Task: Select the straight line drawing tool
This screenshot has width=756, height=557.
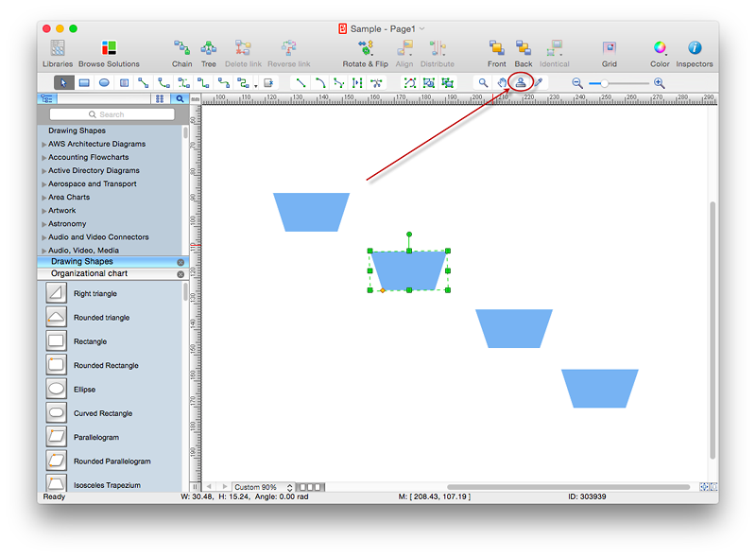Action: click(x=301, y=83)
